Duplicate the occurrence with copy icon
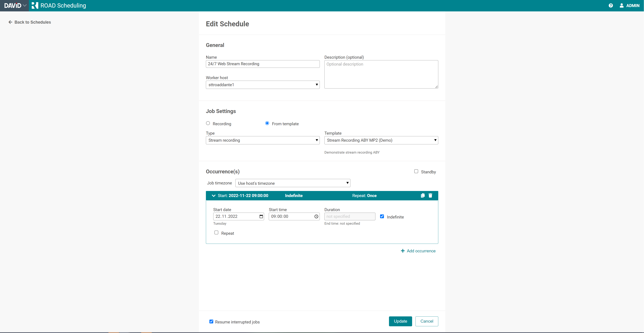Image resolution: width=644 pixels, height=333 pixels. point(423,196)
